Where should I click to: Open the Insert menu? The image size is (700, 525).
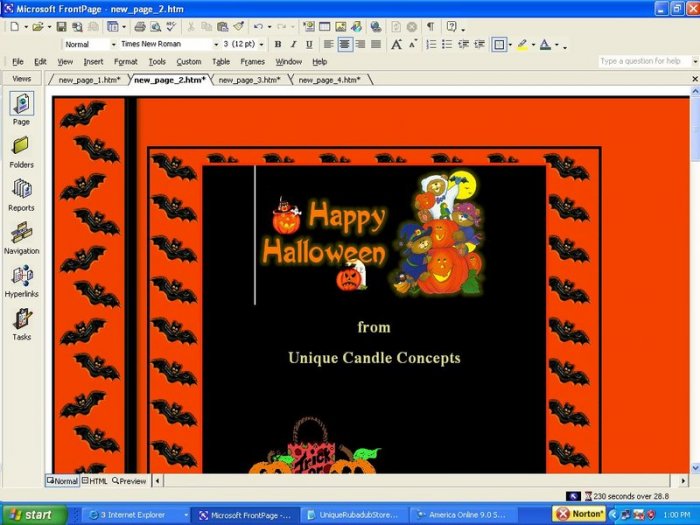[x=93, y=62]
